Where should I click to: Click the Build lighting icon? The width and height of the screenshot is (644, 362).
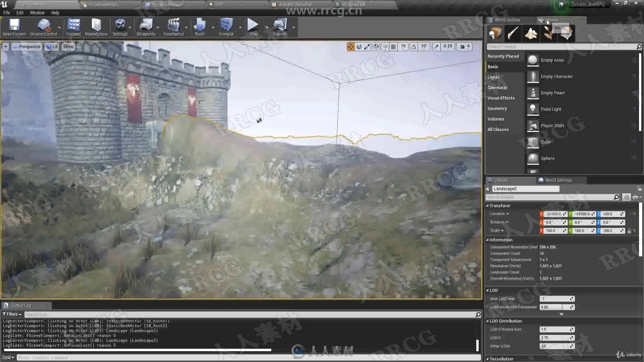(x=200, y=27)
